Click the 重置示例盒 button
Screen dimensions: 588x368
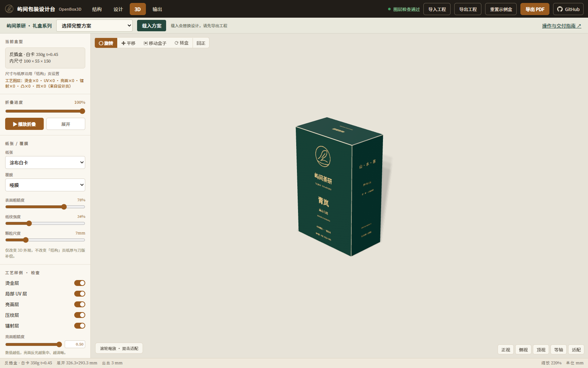pos(501,9)
